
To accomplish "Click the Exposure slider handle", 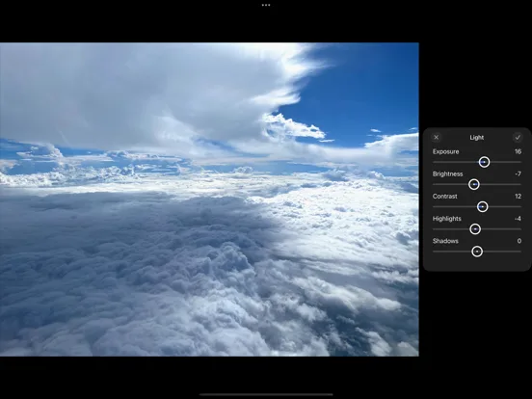I will click(484, 162).
